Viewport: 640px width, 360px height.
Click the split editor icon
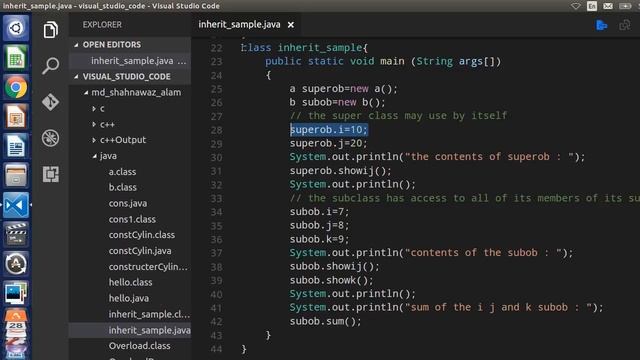coord(624,25)
